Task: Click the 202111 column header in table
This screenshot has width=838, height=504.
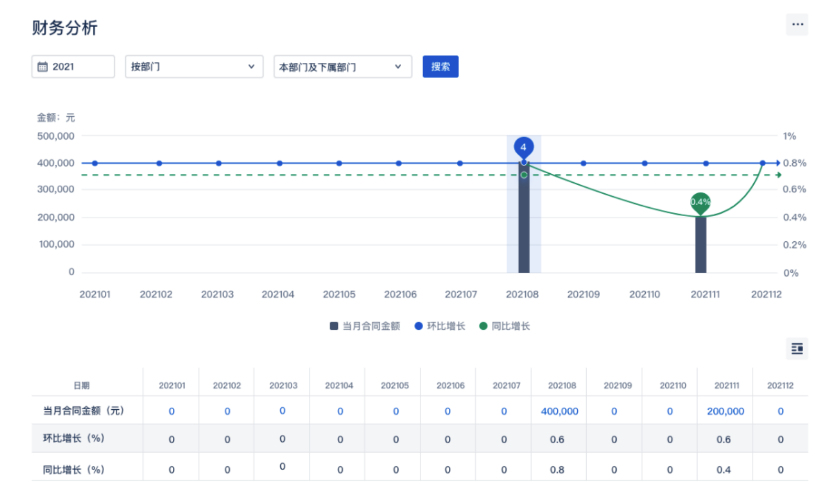Action: [727, 386]
